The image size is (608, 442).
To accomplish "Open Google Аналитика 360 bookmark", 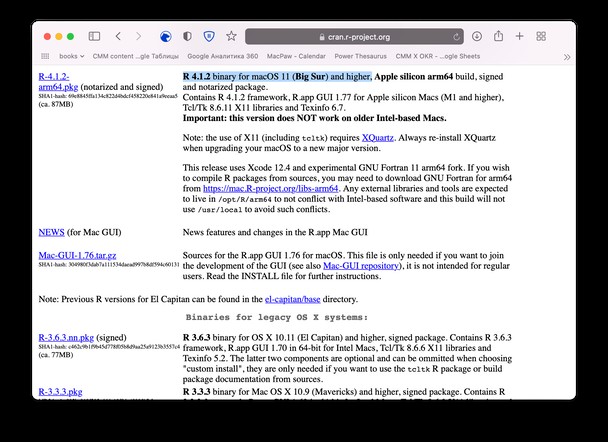I will [x=223, y=56].
